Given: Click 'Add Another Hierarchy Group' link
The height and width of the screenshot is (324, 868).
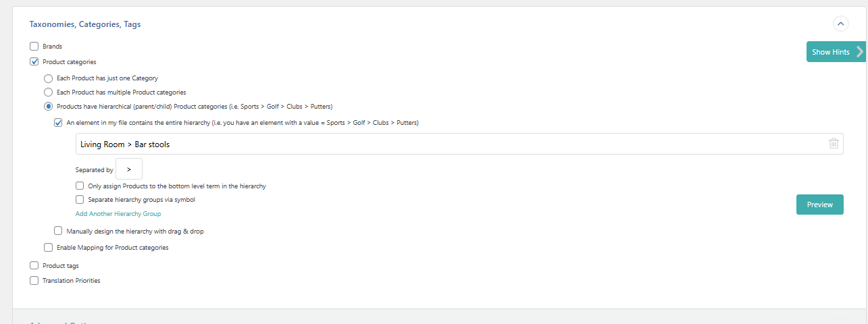Looking at the screenshot, I should point(118,214).
